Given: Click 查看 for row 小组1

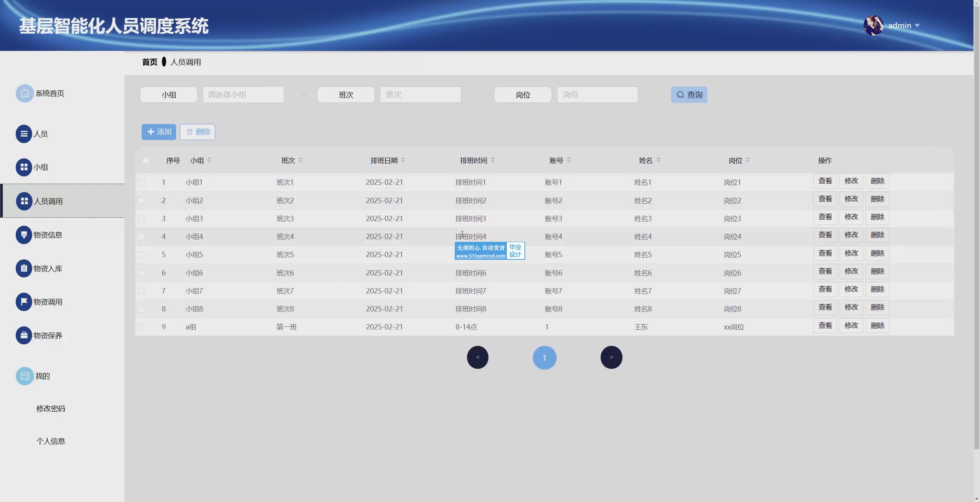Looking at the screenshot, I should point(825,181).
